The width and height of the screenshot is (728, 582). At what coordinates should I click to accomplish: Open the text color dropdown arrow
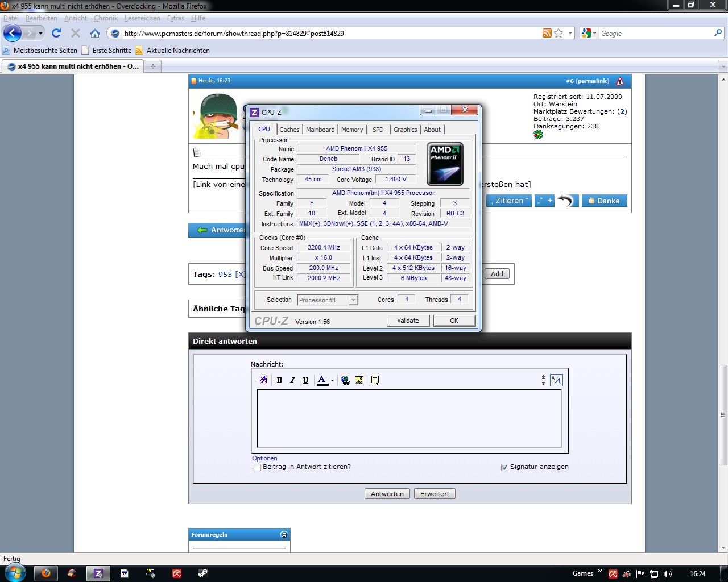[x=332, y=381]
